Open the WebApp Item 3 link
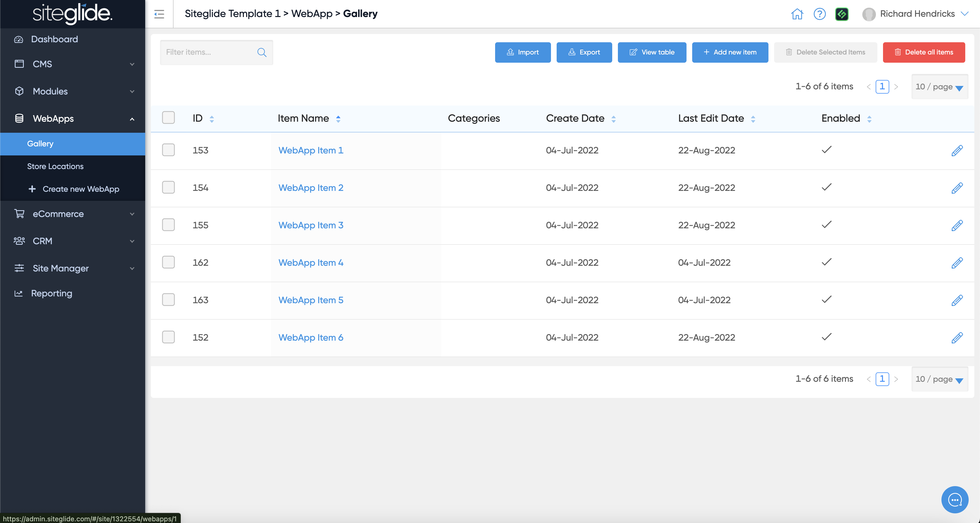 (x=311, y=225)
